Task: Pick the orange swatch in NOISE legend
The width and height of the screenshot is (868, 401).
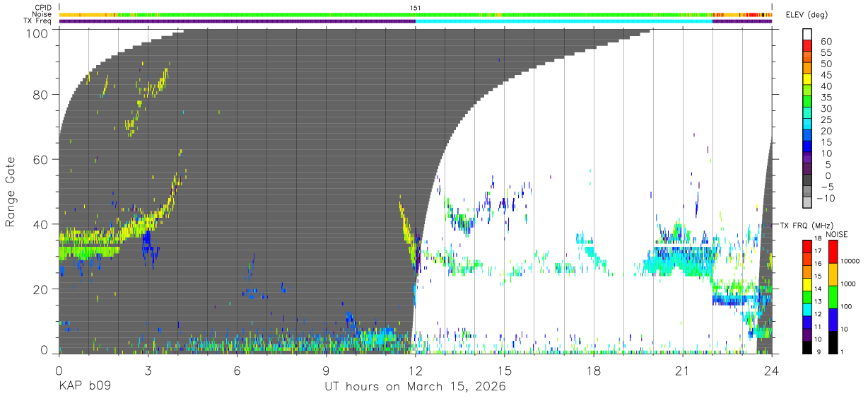Action: (x=833, y=274)
